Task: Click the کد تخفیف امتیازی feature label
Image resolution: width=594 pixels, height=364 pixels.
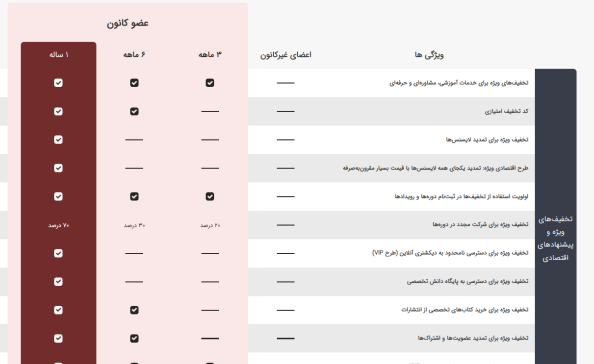Action: pyautogui.click(x=506, y=111)
